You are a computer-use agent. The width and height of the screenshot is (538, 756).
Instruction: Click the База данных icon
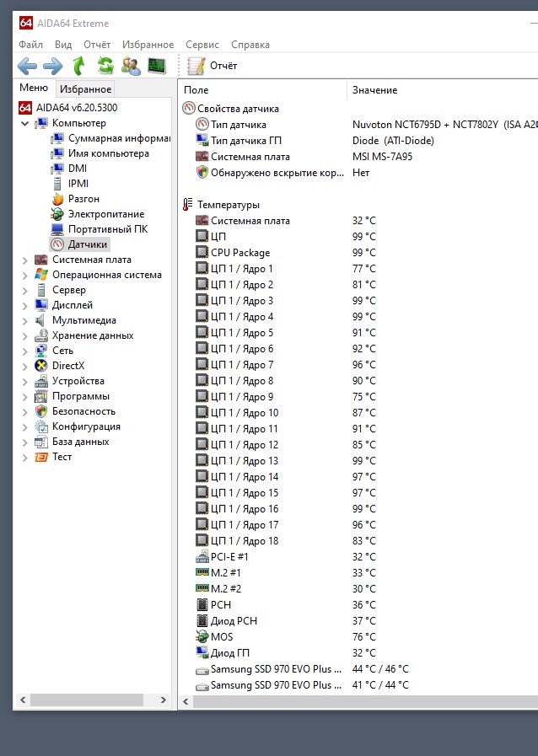point(41,442)
